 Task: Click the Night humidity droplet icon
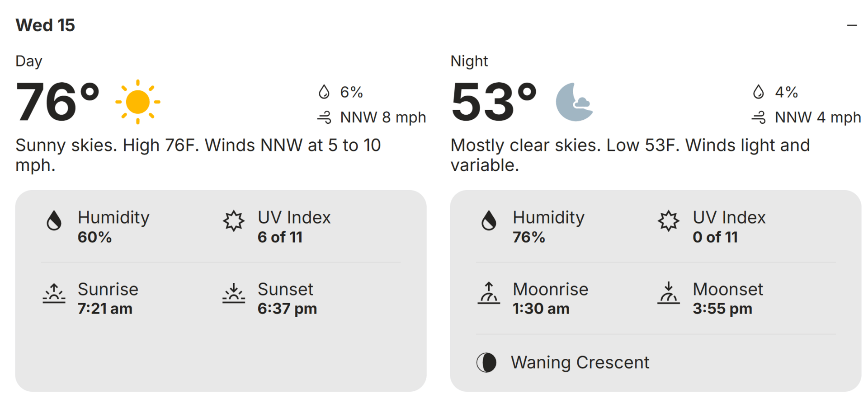pos(489,220)
